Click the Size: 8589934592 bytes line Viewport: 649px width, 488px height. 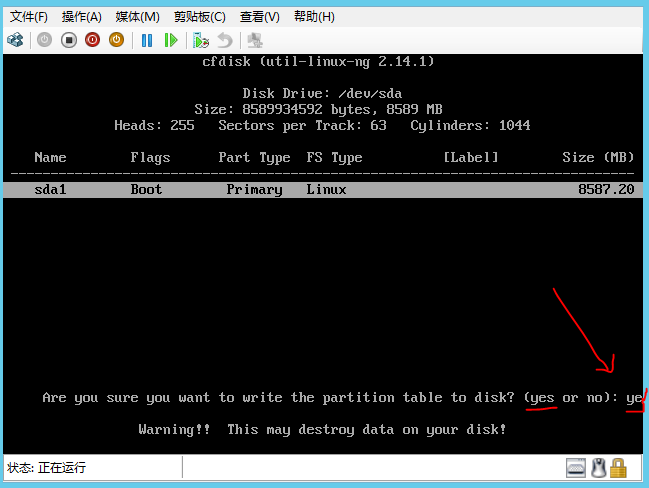point(318,110)
